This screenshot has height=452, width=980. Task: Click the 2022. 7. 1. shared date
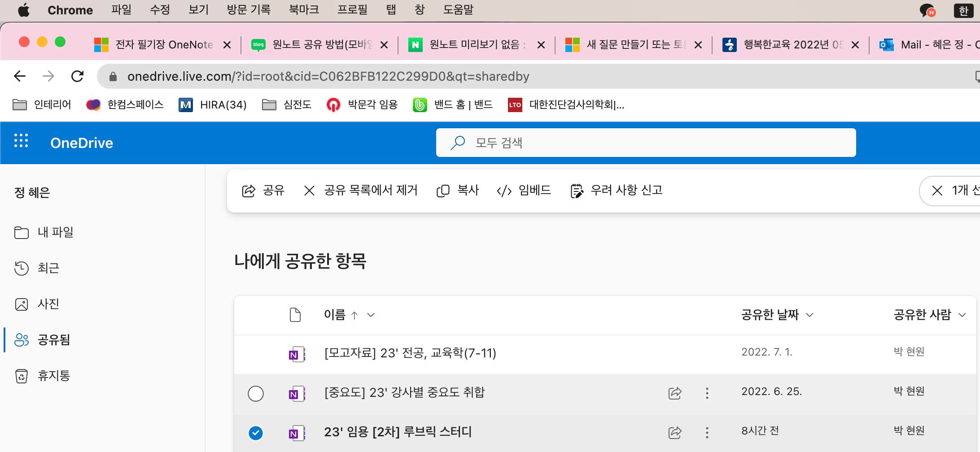click(x=767, y=352)
